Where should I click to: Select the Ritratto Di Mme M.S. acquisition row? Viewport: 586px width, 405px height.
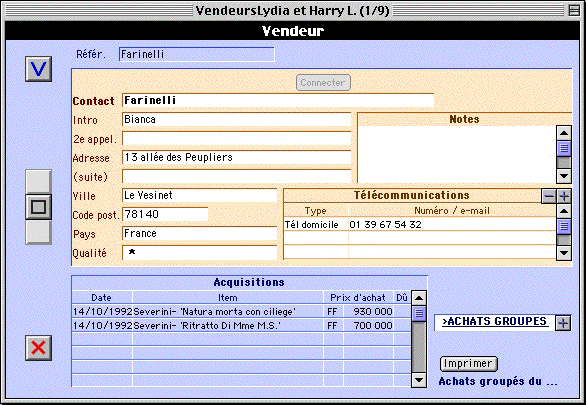(x=241, y=325)
